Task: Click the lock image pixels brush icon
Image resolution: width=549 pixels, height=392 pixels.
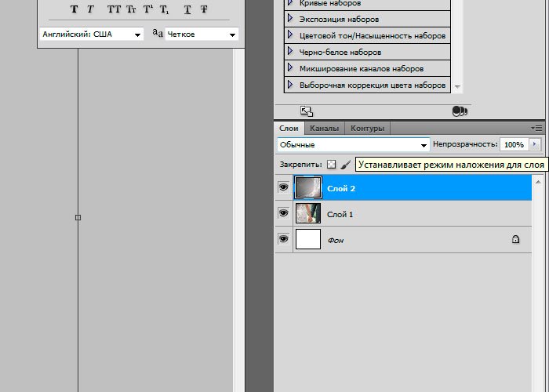Action: coord(345,165)
